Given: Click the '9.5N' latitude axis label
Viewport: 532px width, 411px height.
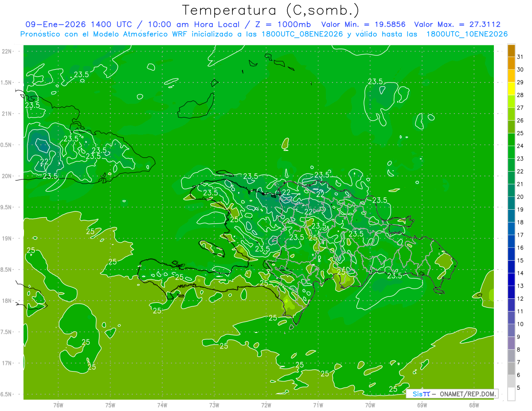Looking at the screenshot, I should [6, 207].
